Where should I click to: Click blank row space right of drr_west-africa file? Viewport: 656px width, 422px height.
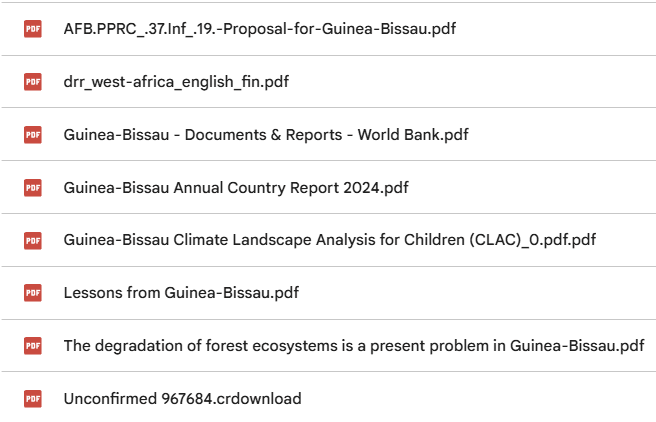pyautogui.click(x=473, y=82)
